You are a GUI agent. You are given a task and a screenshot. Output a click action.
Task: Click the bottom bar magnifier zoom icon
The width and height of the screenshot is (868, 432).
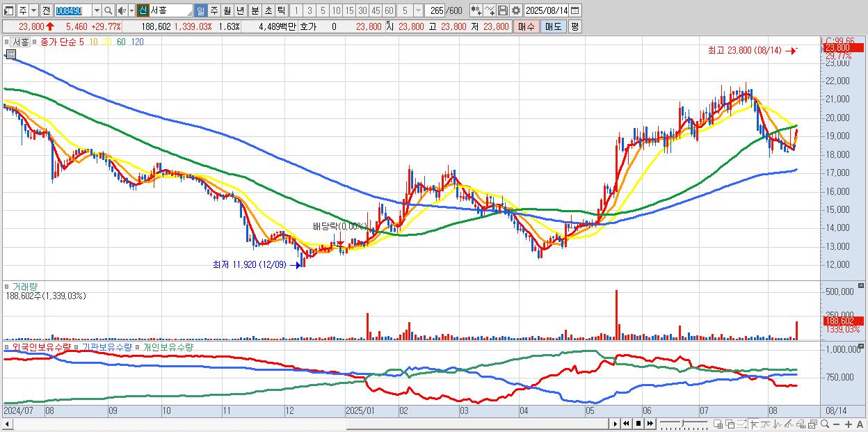coord(825,424)
